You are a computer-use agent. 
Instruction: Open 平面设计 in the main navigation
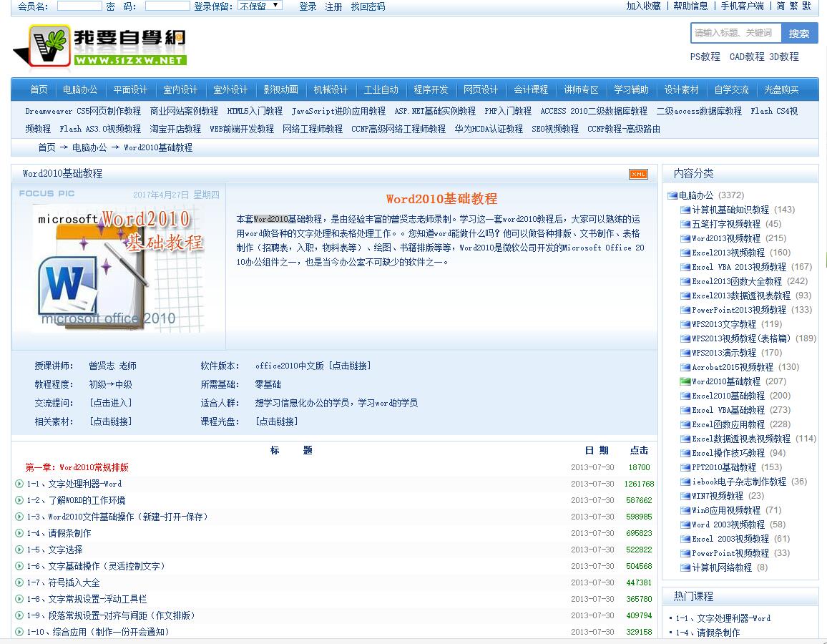130,89
